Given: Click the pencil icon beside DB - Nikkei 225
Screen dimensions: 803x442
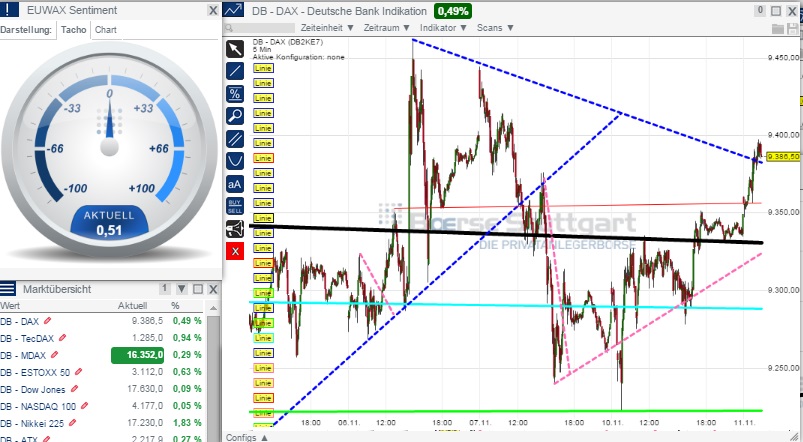Looking at the screenshot, I should (x=73, y=423).
